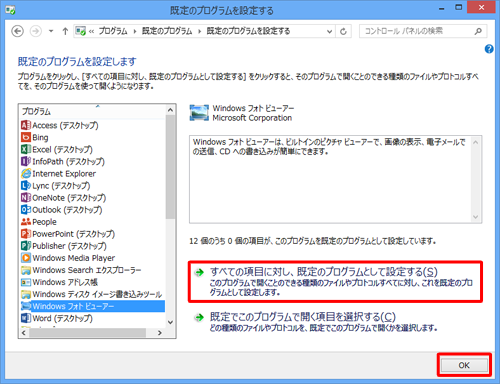
Task: Expand the hidden breadcrumb chevron «
Action: click(x=91, y=31)
